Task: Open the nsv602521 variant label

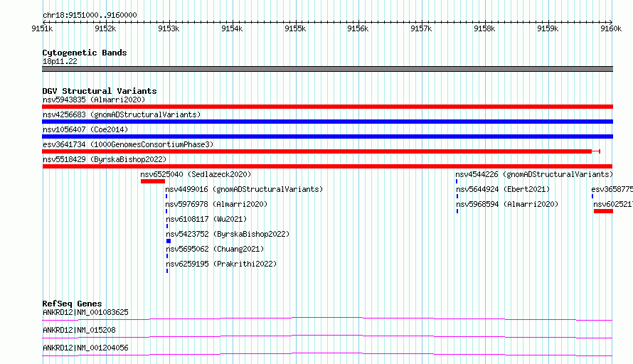Action: click(613, 204)
